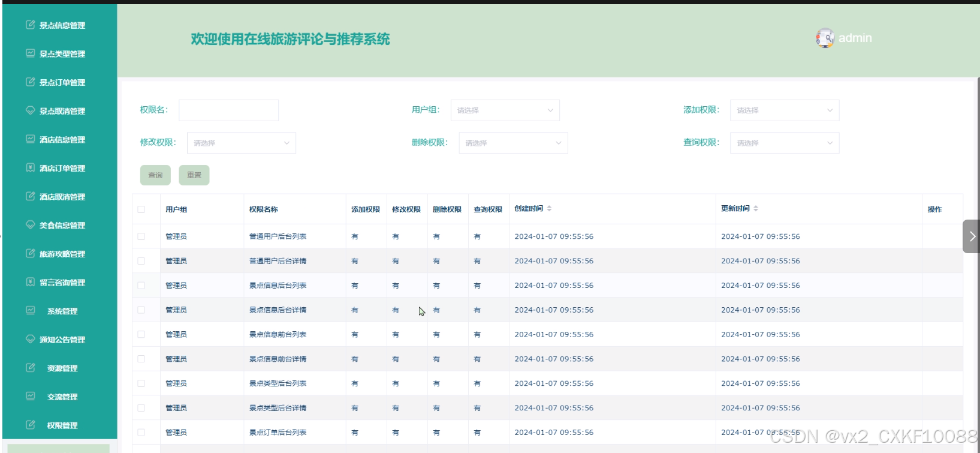Click the admin username
Image resolution: width=980 pixels, height=453 pixels.
click(x=855, y=38)
